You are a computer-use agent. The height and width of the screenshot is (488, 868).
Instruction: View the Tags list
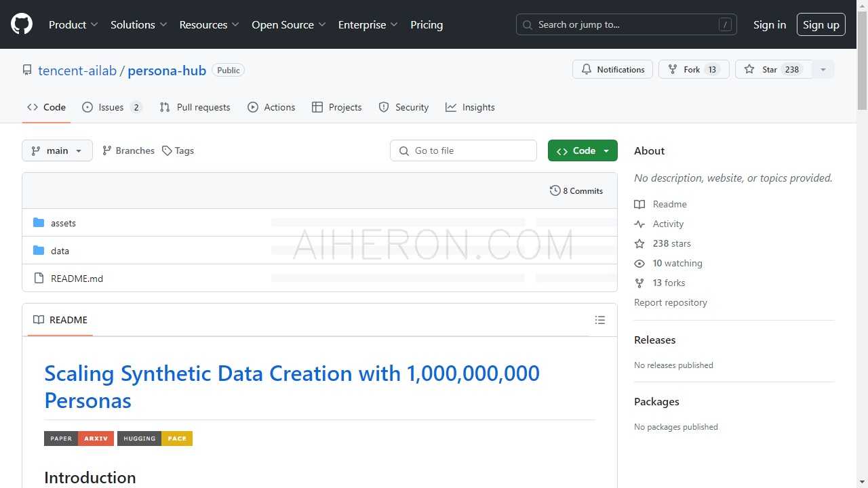pos(178,150)
